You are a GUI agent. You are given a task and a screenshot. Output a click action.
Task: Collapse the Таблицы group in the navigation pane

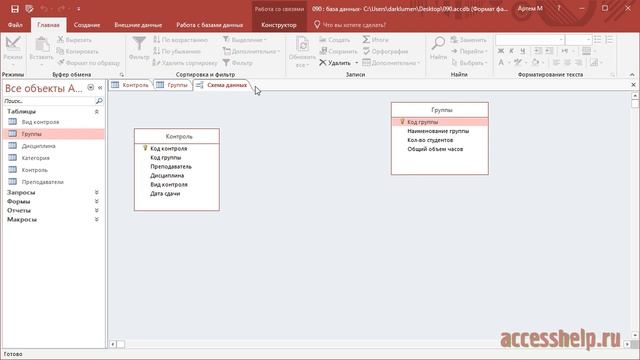[x=97, y=111]
